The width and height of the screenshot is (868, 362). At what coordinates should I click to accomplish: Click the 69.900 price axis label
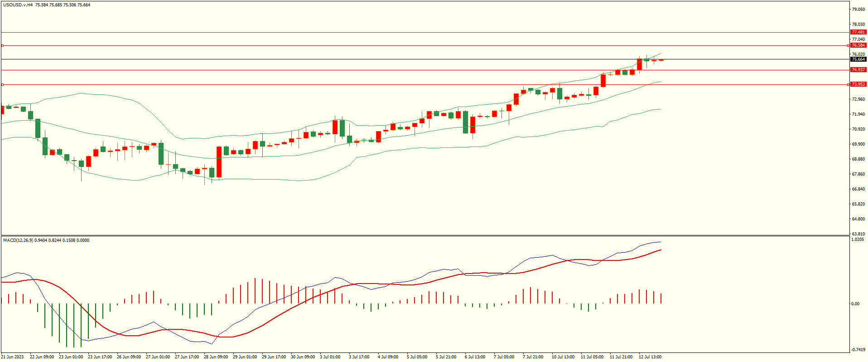(x=858, y=144)
